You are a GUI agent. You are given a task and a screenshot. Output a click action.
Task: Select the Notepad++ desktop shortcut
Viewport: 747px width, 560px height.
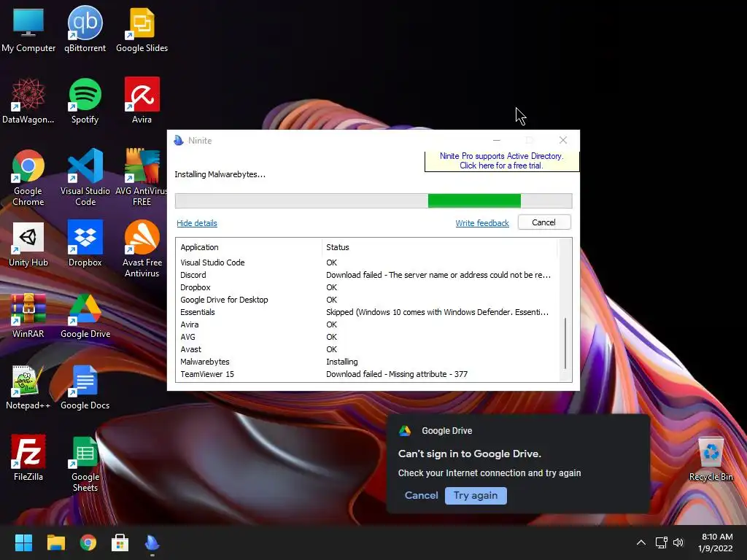28,386
